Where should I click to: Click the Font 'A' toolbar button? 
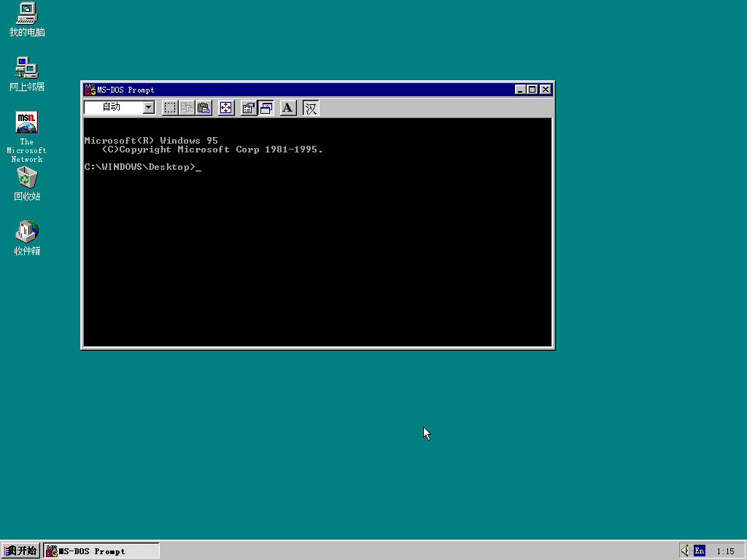click(287, 108)
